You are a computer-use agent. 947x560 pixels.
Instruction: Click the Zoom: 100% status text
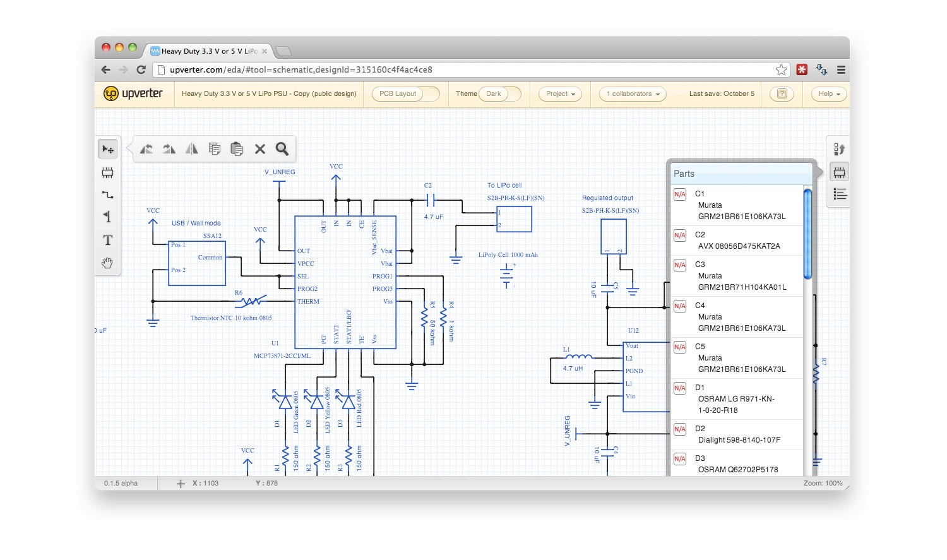coord(823,484)
